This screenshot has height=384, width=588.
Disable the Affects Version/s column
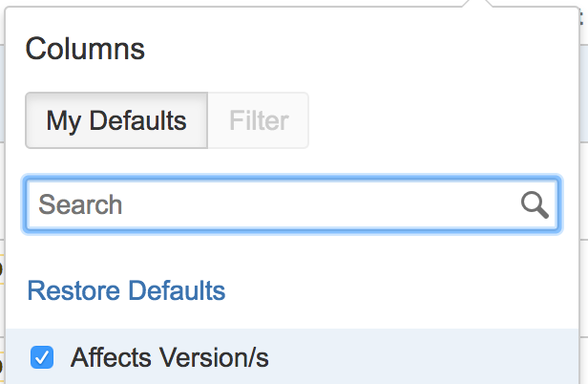pos(42,357)
